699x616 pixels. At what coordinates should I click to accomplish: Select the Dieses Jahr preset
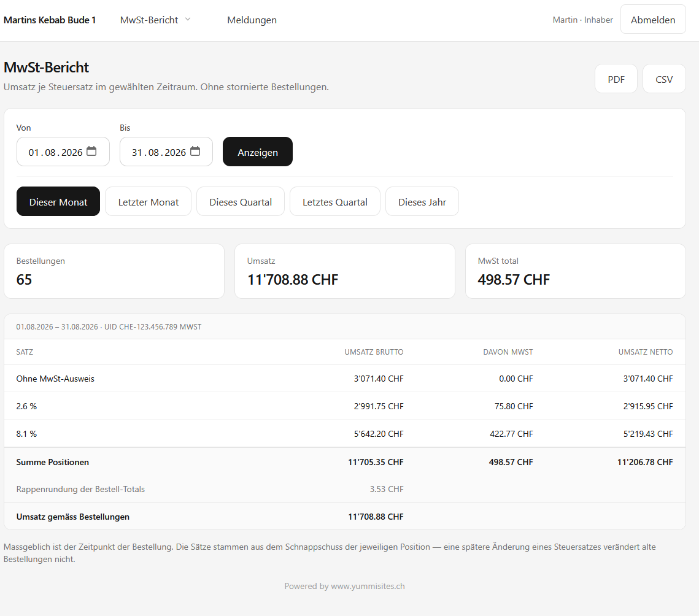[422, 201]
